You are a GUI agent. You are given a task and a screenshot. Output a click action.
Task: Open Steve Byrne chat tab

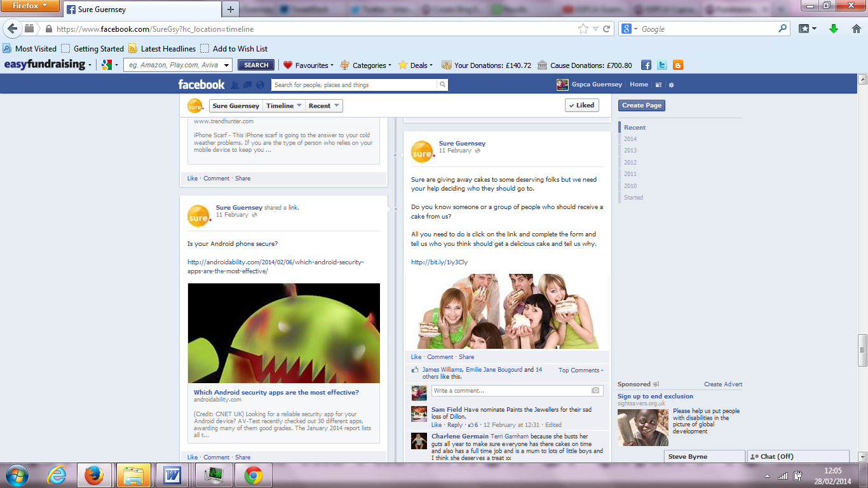click(x=704, y=456)
